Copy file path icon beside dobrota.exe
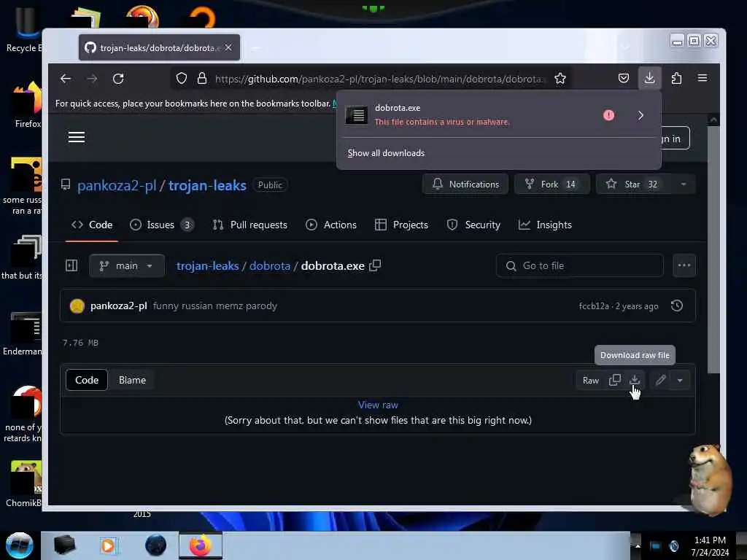The height and width of the screenshot is (560, 747). point(375,265)
